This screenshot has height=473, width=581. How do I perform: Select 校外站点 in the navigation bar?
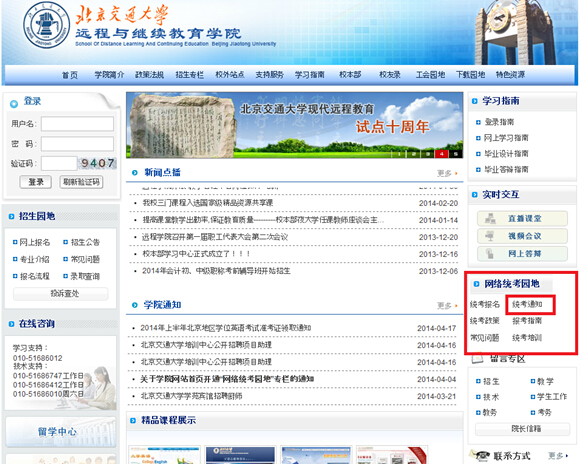[x=230, y=75]
